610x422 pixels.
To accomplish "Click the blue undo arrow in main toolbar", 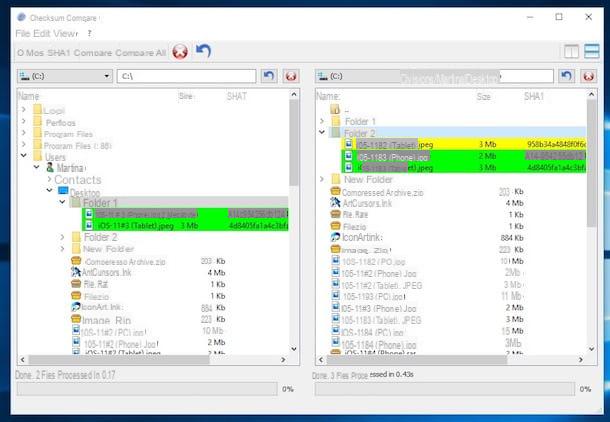I will (x=203, y=51).
